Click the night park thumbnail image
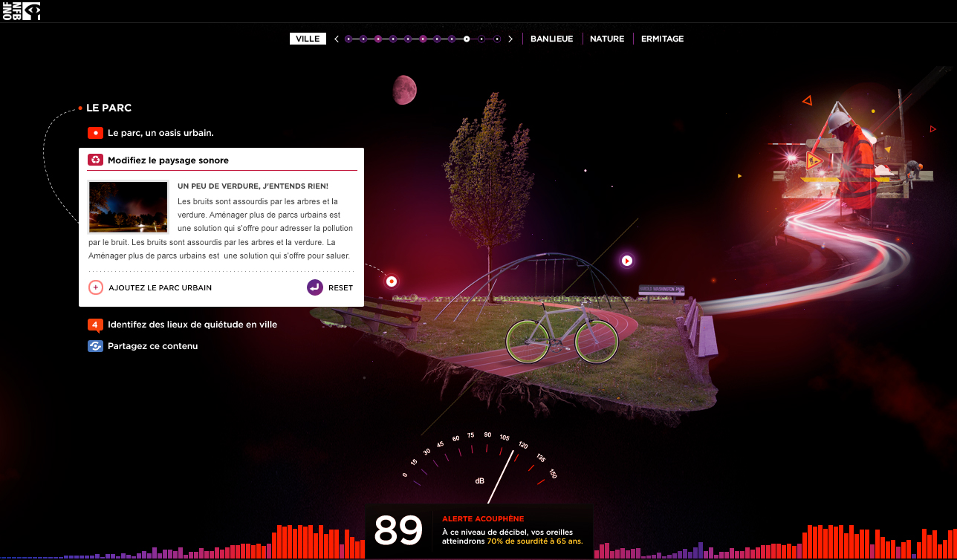 (129, 207)
